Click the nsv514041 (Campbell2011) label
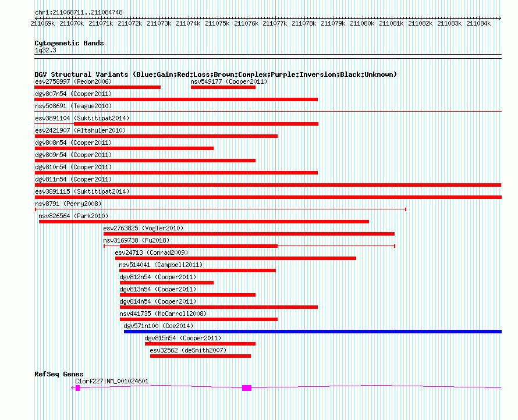The height and width of the screenshot is (420, 518). pos(161,265)
